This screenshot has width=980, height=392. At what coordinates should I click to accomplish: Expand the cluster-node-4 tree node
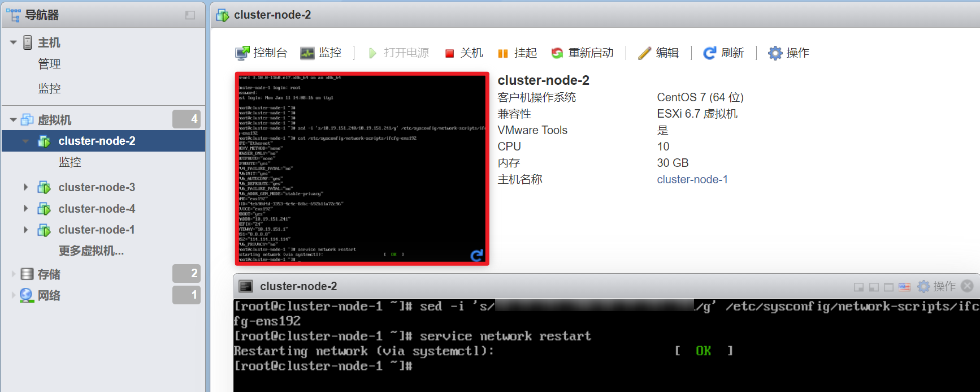coord(26,209)
